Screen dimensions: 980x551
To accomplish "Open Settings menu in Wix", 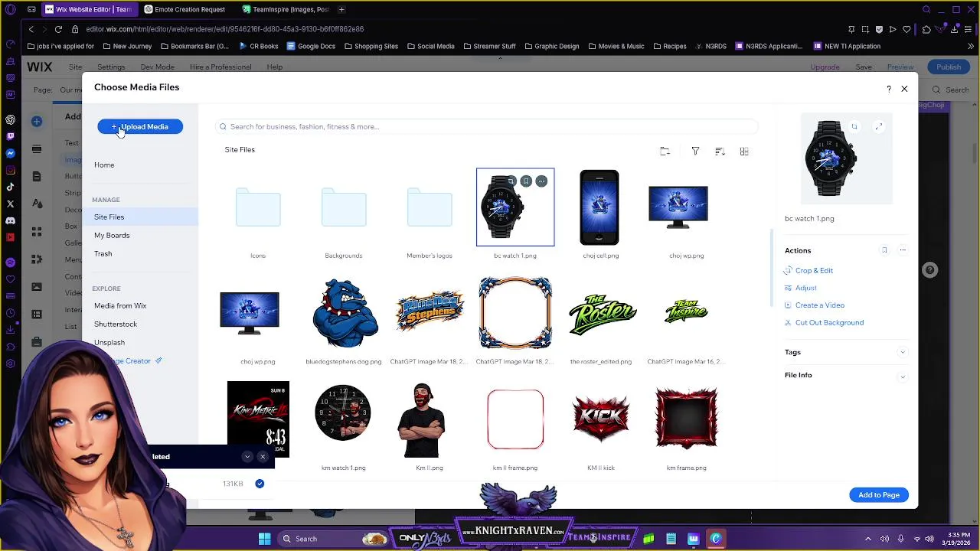I will 111,67.
